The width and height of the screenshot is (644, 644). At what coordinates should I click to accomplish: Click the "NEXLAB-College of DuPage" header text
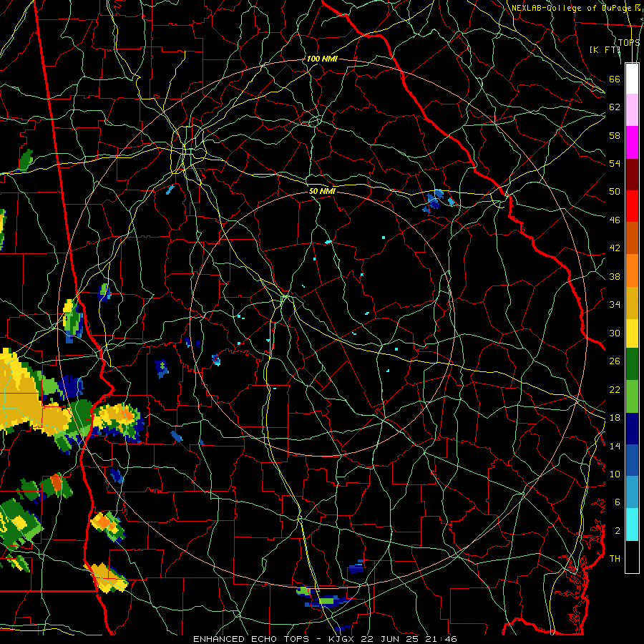coord(571,8)
